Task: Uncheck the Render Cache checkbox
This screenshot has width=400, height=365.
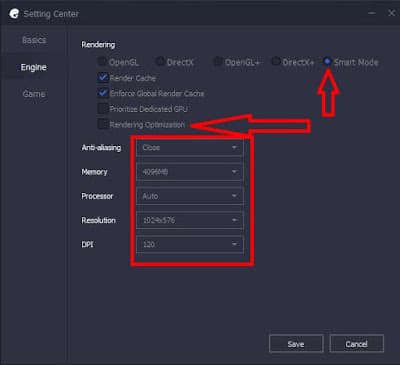Action: (103, 78)
